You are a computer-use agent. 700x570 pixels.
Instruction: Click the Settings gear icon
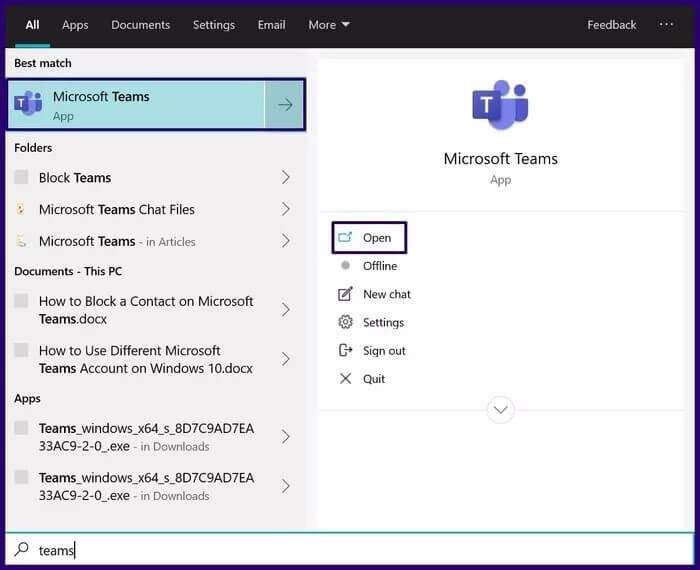click(346, 322)
